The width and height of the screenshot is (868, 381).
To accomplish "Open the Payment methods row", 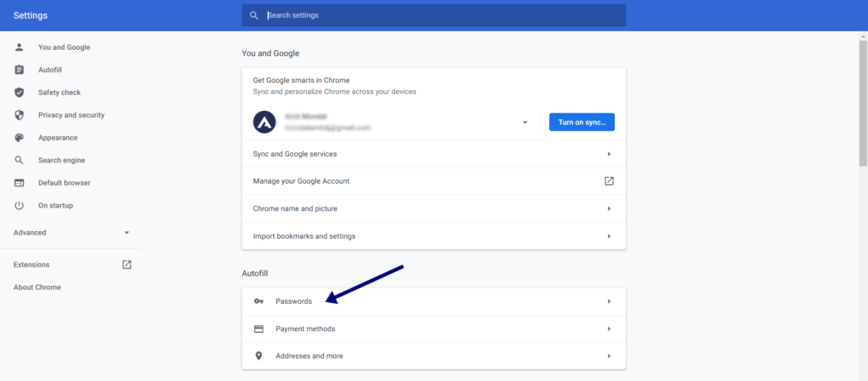I will coord(434,329).
